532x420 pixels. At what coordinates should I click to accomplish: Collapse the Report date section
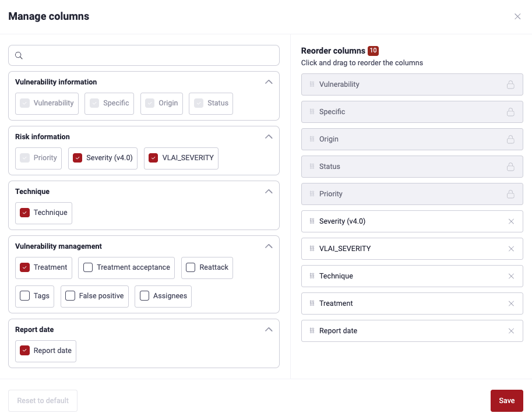coord(269,330)
